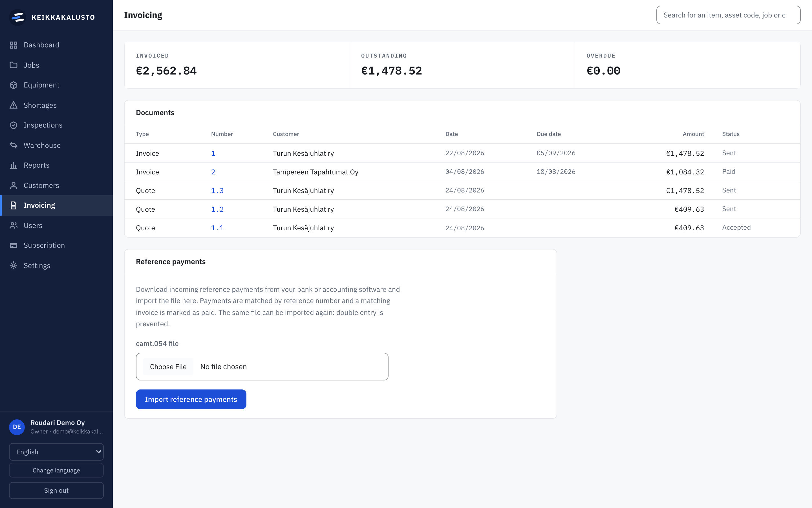812x508 pixels.
Task: Click the DE user avatar
Action: click(17, 427)
